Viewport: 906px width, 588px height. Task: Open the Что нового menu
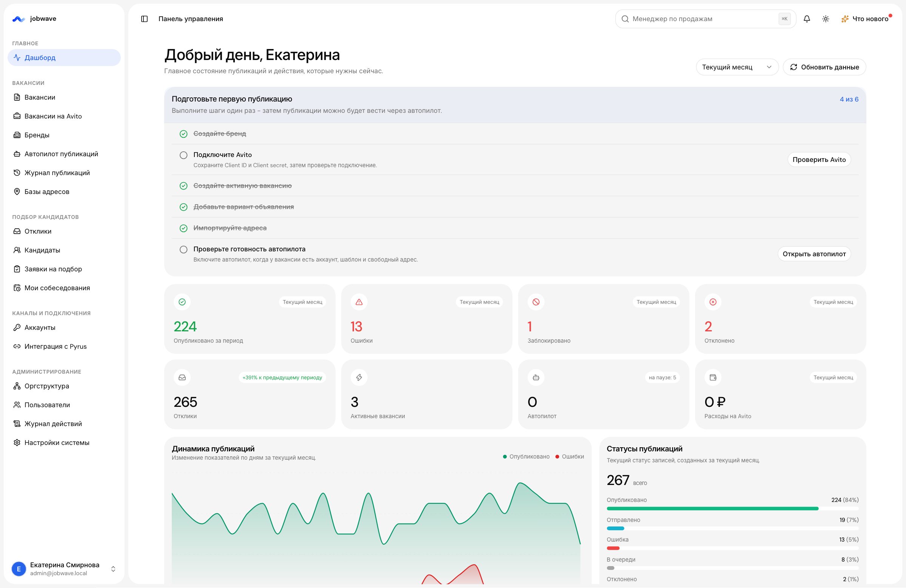[x=866, y=19]
